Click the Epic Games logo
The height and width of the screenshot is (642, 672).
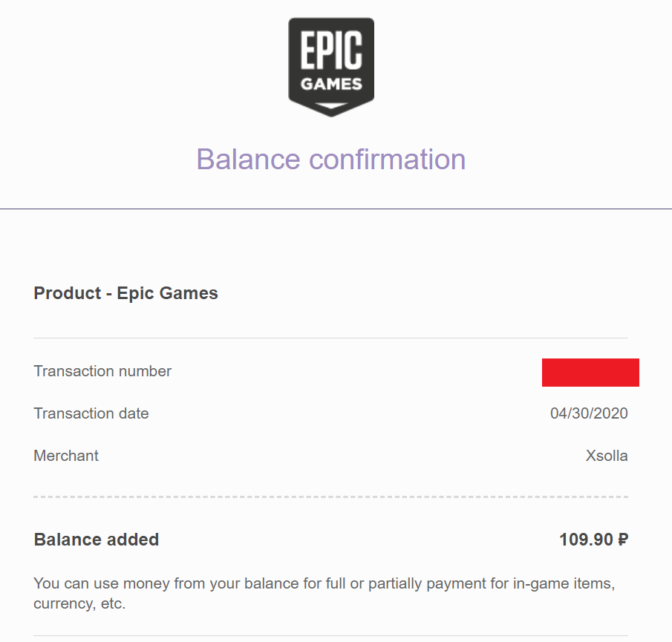click(x=331, y=67)
